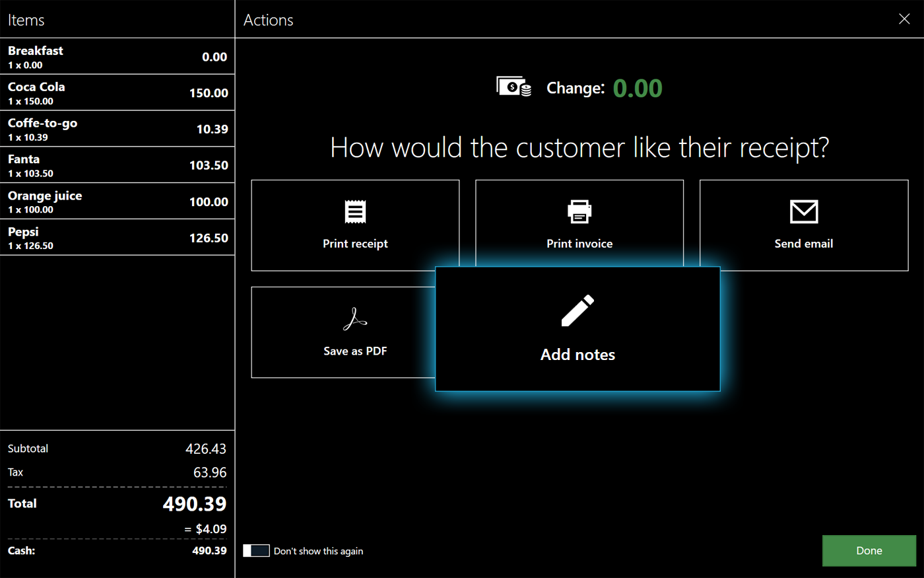The height and width of the screenshot is (578, 924).
Task: Click the Save as PDF icon
Action: click(355, 320)
